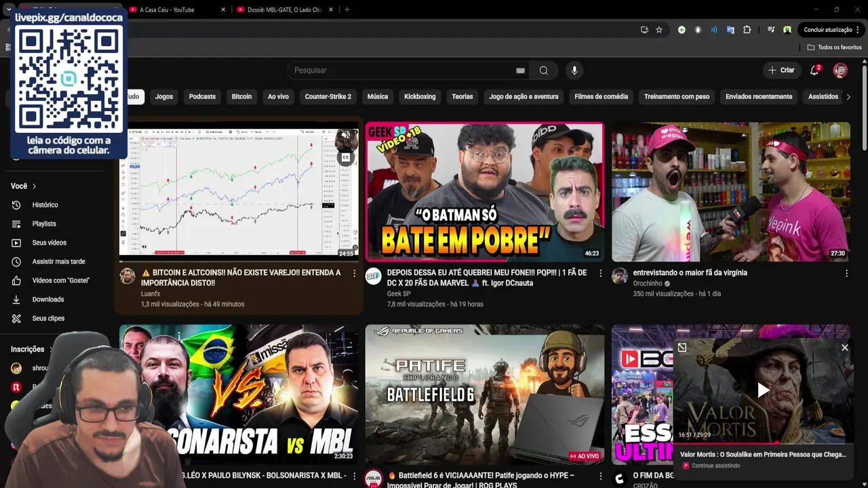
Task: Select the Kickboxing category chip
Action: [420, 97]
